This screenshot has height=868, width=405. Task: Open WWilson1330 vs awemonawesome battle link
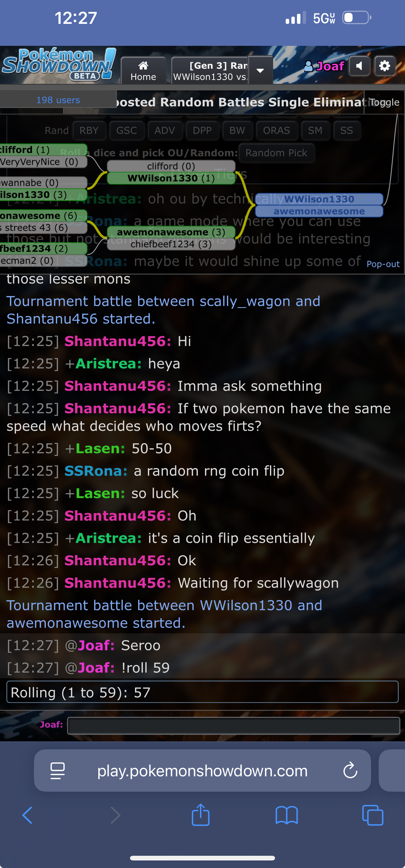coord(164,614)
